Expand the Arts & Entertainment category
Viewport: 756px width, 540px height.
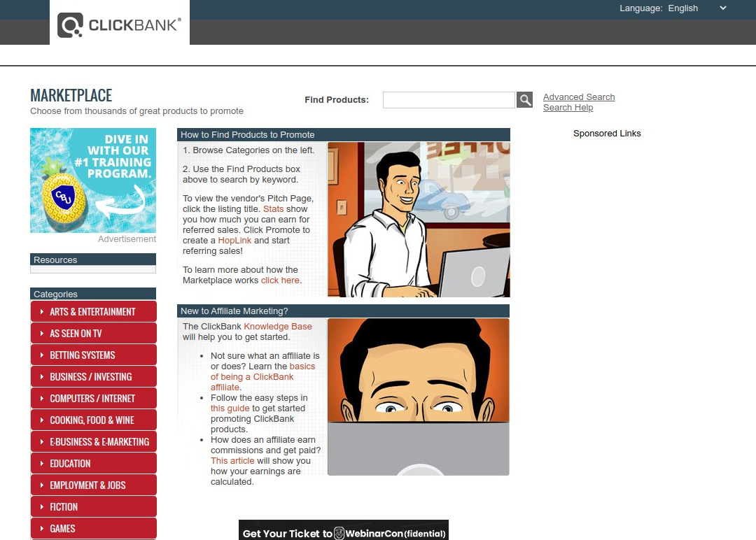(x=94, y=312)
